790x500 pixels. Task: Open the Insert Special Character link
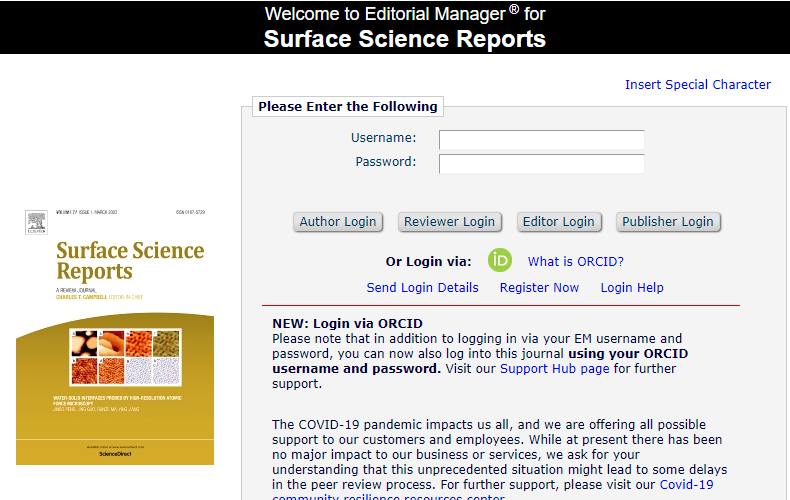(x=697, y=85)
